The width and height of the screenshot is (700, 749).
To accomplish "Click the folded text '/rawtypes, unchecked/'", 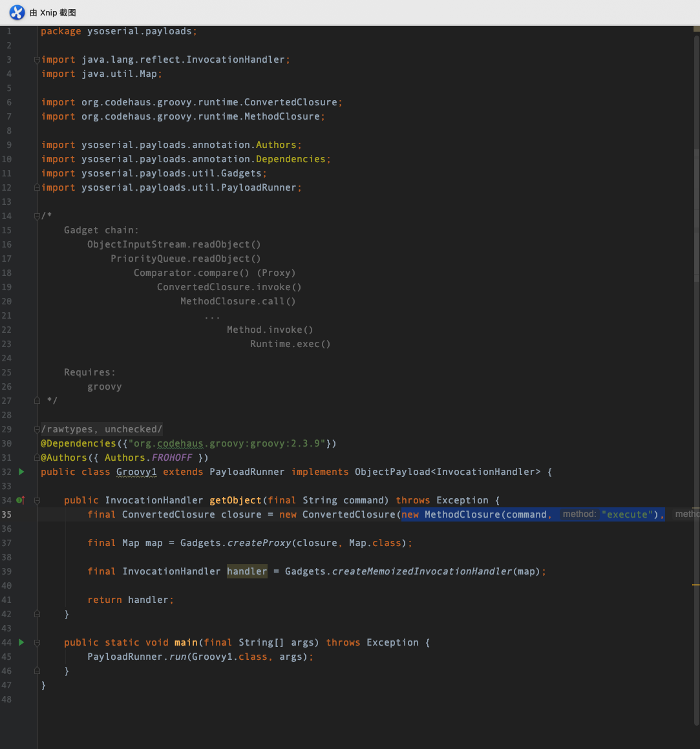I will (x=101, y=429).
